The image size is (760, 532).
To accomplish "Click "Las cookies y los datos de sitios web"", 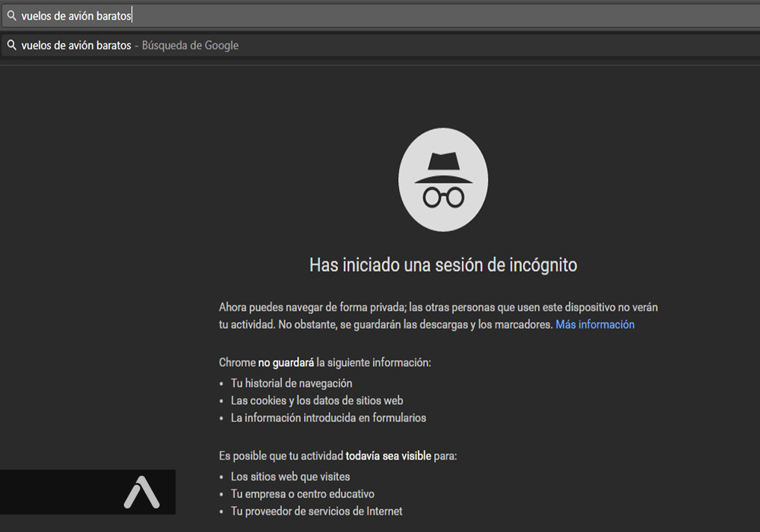I will (x=317, y=401).
